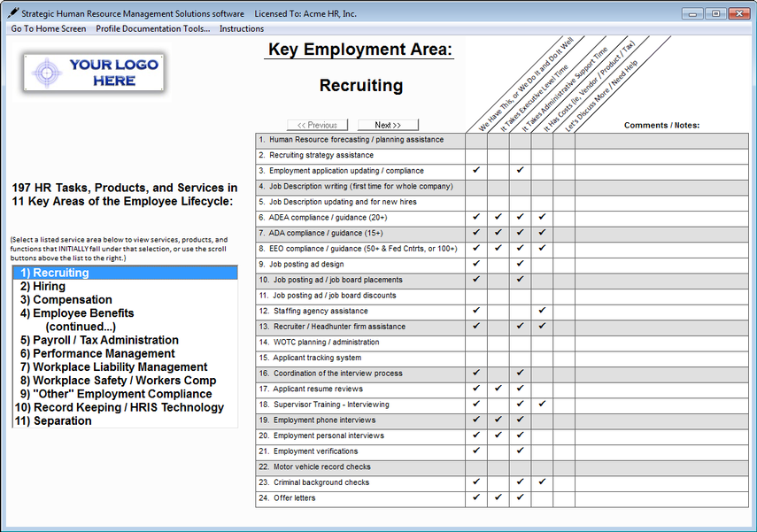Viewport: 757px width, 532px height.
Task: Click the 'Your Logo Here' placeholder image
Action: [x=94, y=73]
